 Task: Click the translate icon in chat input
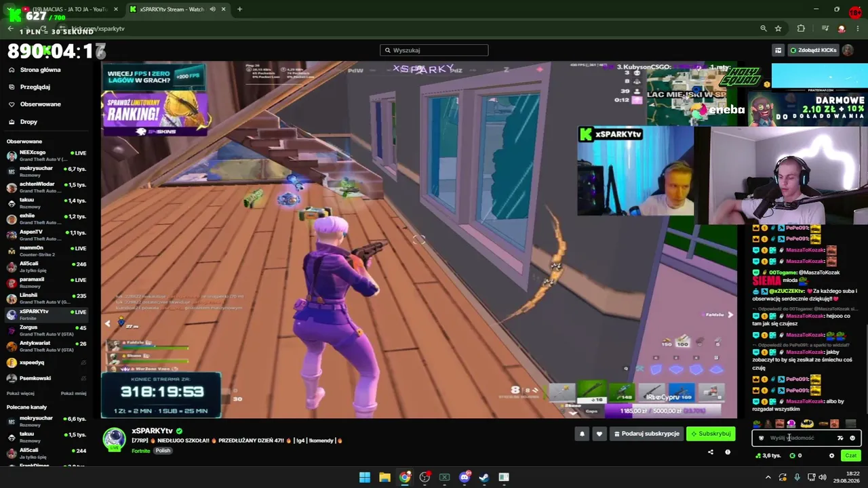840,438
